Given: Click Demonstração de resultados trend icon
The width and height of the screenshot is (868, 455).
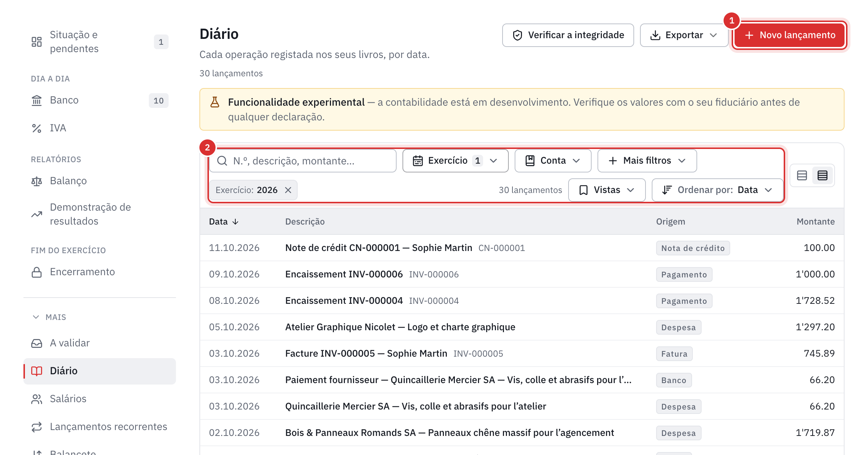Looking at the screenshot, I should point(37,214).
